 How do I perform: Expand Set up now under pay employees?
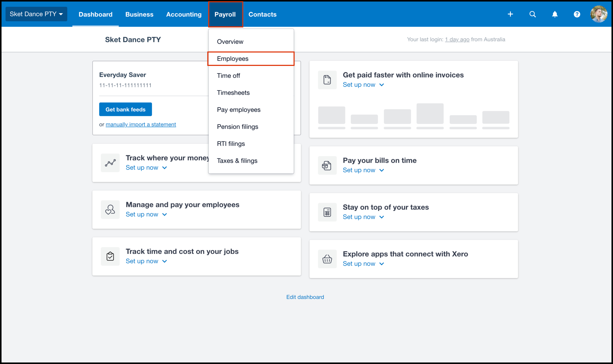[x=146, y=214]
